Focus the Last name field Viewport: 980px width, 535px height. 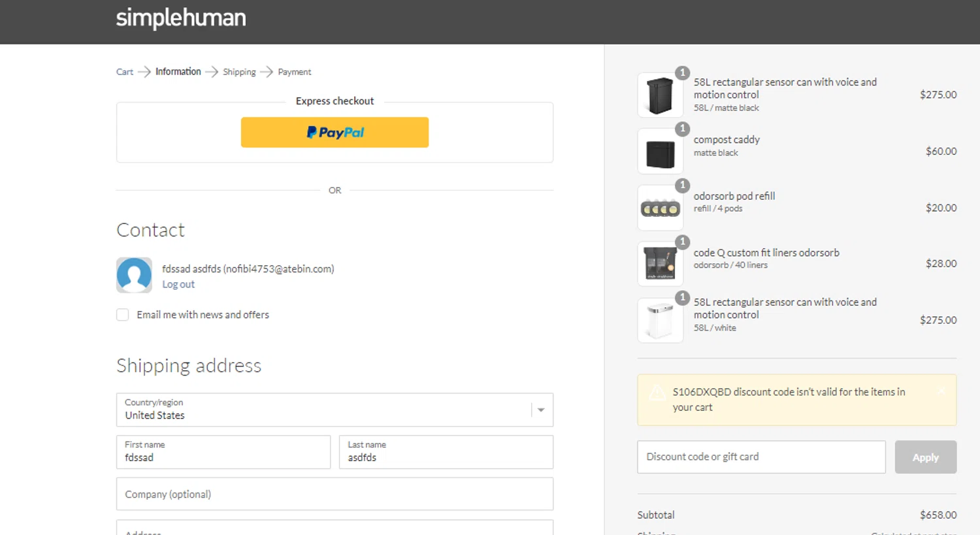pos(446,452)
